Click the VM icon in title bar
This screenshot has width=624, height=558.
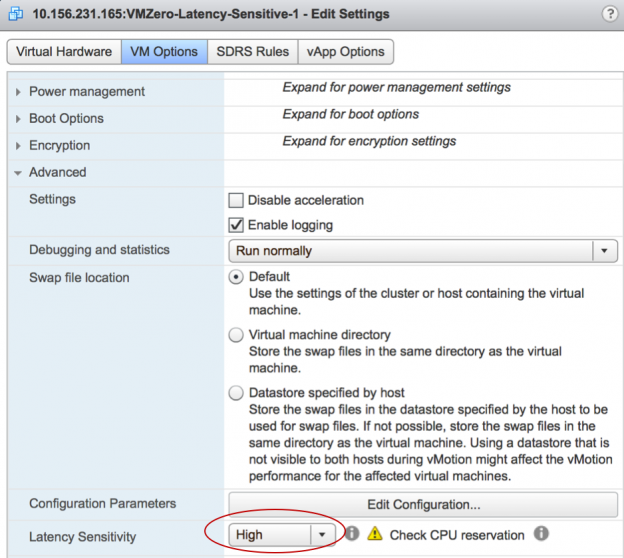(x=16, y=14)
